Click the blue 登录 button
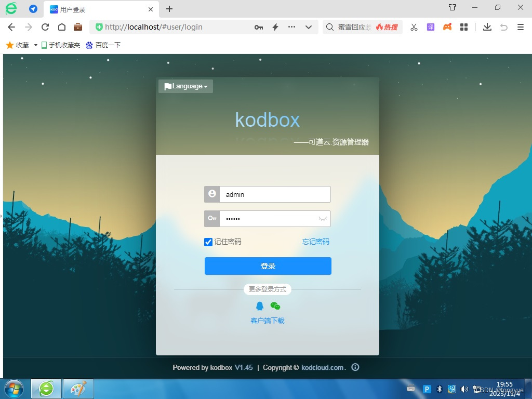 268,266
